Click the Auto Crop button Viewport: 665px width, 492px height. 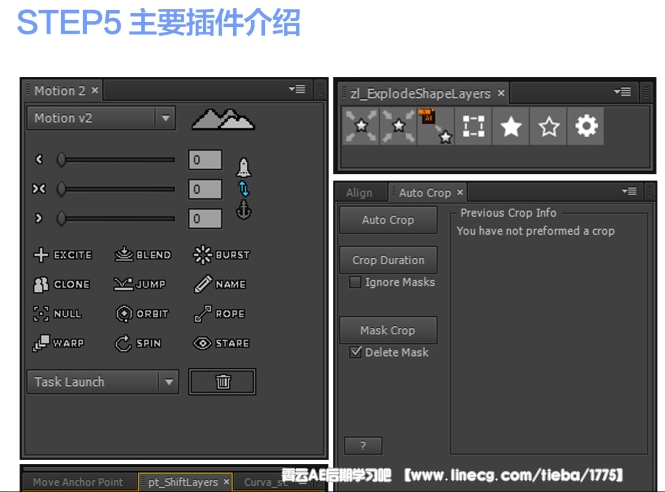pyautogui.click(x=388, y=220)
